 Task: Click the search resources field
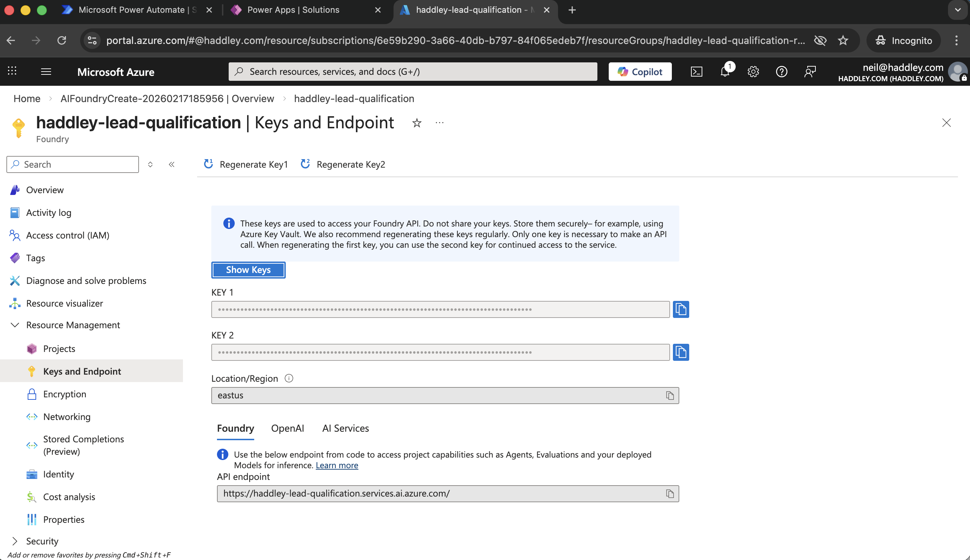coord(412,71)
